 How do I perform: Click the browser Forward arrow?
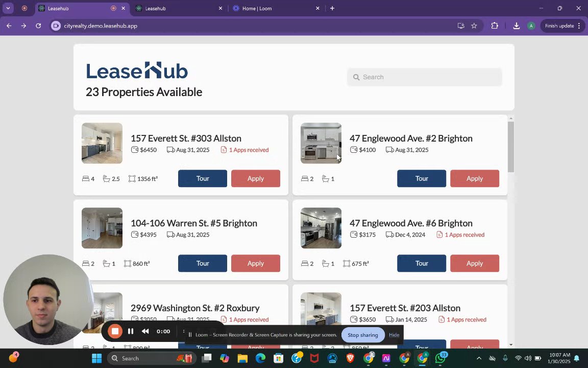point(23,26)
